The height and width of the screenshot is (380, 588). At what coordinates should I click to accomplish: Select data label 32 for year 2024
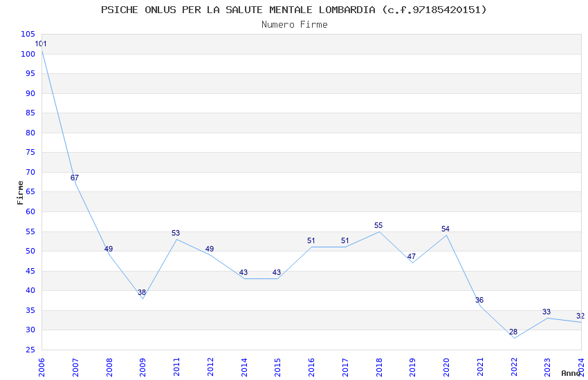pos(580,316)
